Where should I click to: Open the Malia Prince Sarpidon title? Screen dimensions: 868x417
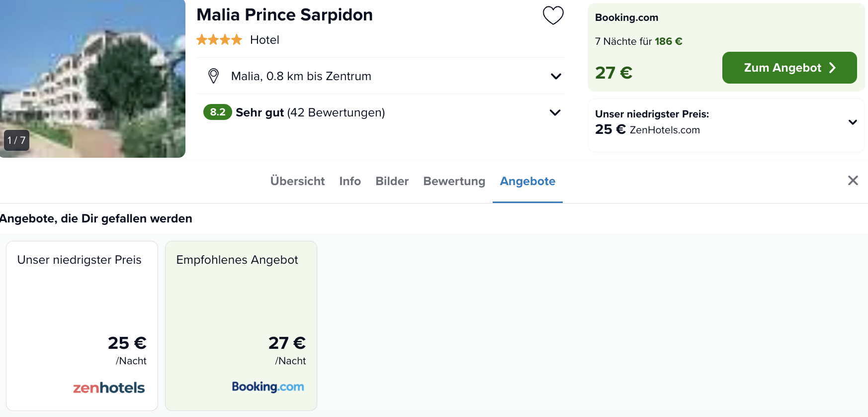[x=284, y=15]
